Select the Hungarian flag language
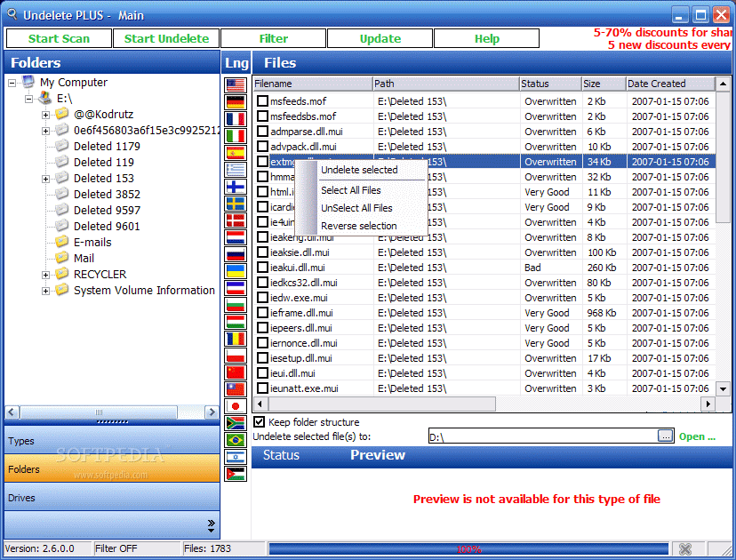This screenshot has width=736, height=560. point(236,322)
